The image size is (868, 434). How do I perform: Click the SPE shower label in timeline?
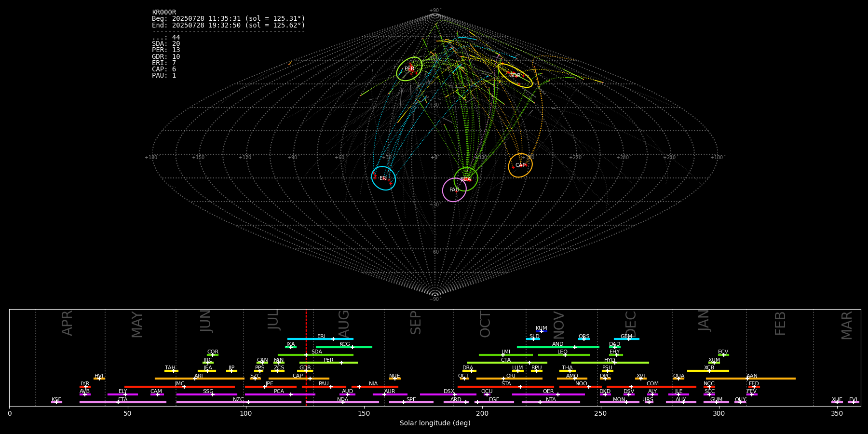(411, 399)
